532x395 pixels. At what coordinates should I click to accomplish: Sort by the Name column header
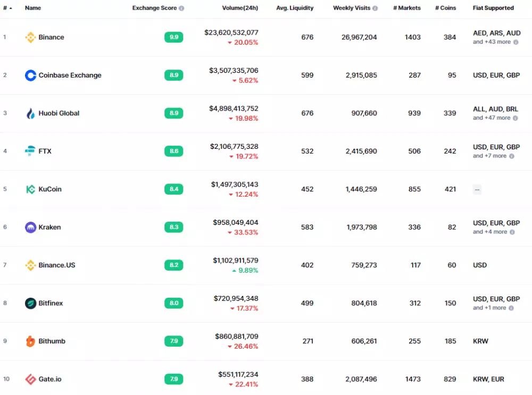pyautogui.click(x=33, y=8)
